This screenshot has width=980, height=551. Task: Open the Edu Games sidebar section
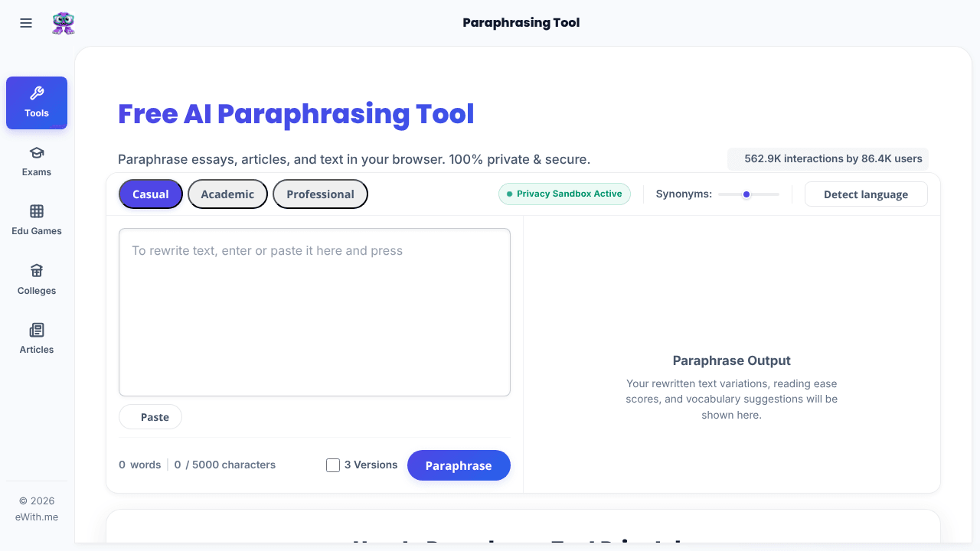tap(37, 220)
